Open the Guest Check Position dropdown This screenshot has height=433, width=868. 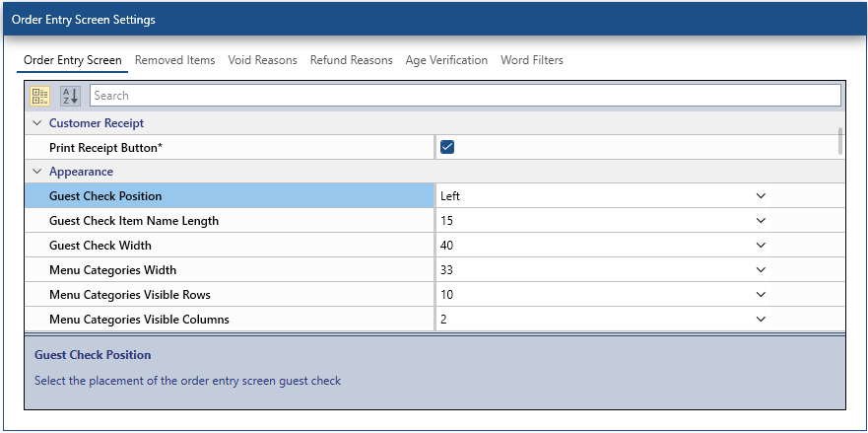[x=761, y=196]
